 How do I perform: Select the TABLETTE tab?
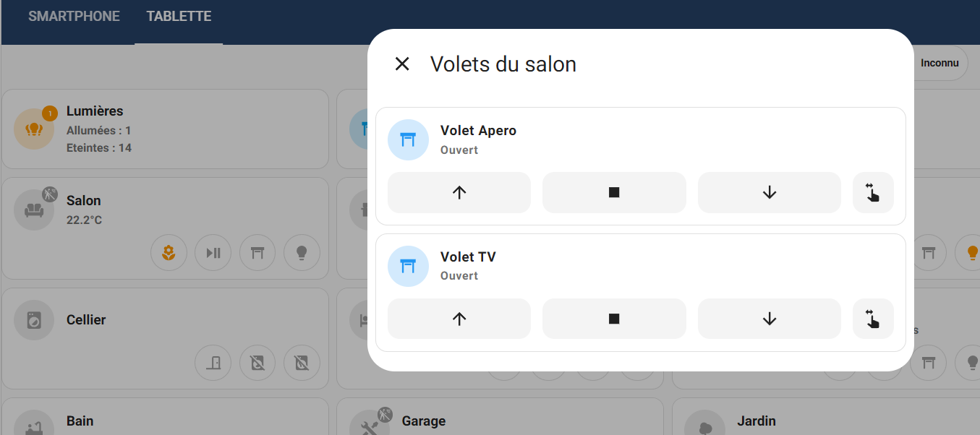coord(179,16)
